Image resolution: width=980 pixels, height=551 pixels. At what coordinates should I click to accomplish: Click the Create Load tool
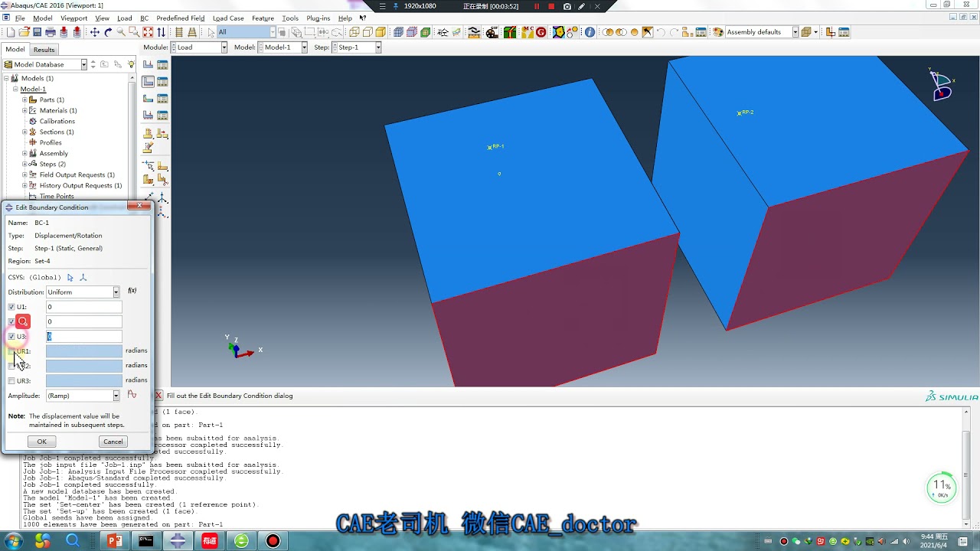coord(149,64)
